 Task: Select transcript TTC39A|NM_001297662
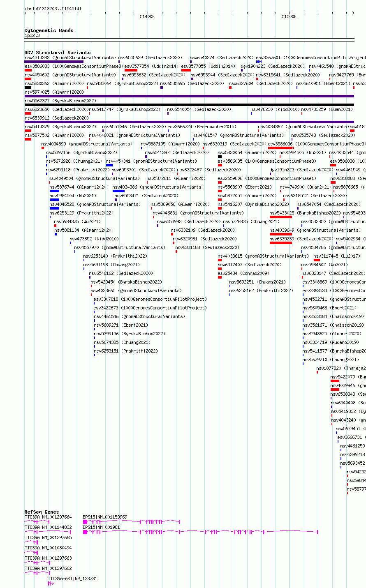coord(48,568)
